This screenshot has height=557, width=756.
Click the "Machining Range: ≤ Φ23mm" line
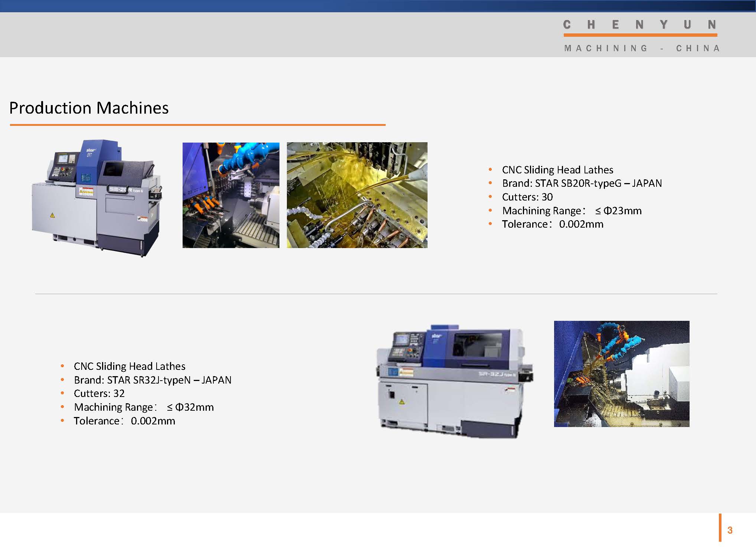point(572,211)
